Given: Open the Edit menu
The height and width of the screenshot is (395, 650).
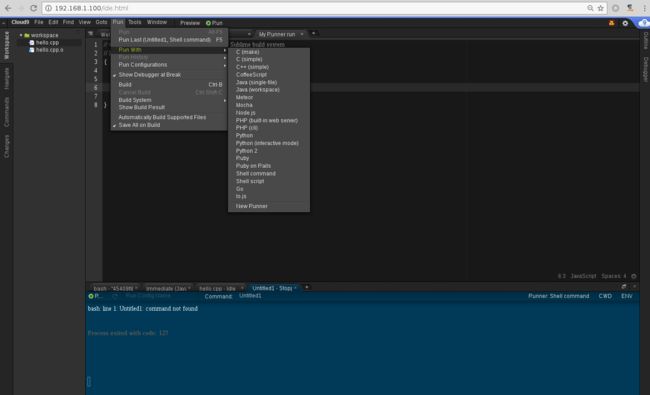Looking at the screenshot, I should click(x=53, y=22).
